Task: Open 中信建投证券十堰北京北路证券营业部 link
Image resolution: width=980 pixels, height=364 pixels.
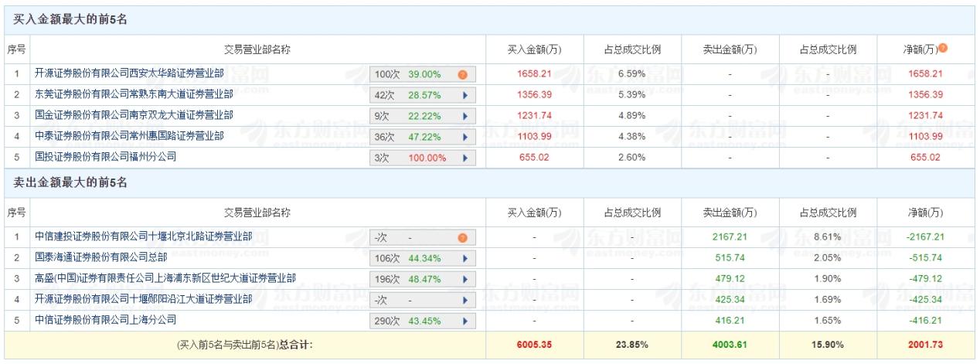Action: (x=134, y=236)
